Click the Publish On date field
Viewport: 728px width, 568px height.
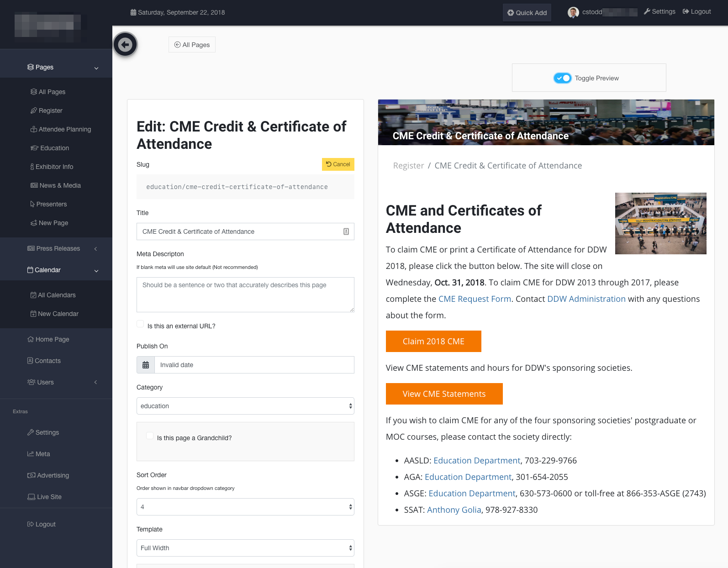click(254, 365)
